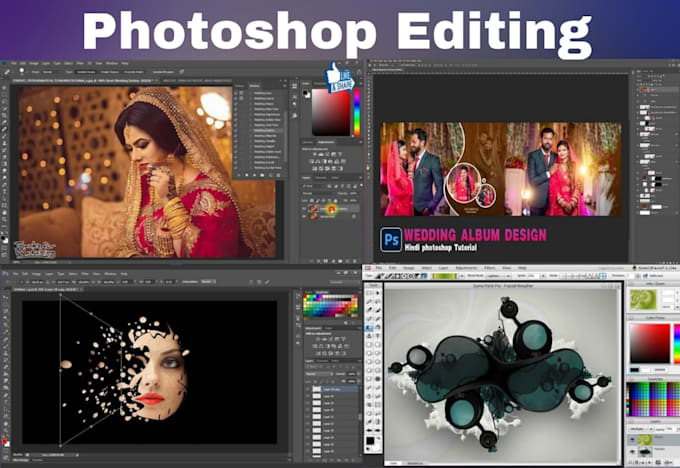Click the lock icon on bridal Background layer
This screenshot has height=468, width=680.
(x=354, y=216)
